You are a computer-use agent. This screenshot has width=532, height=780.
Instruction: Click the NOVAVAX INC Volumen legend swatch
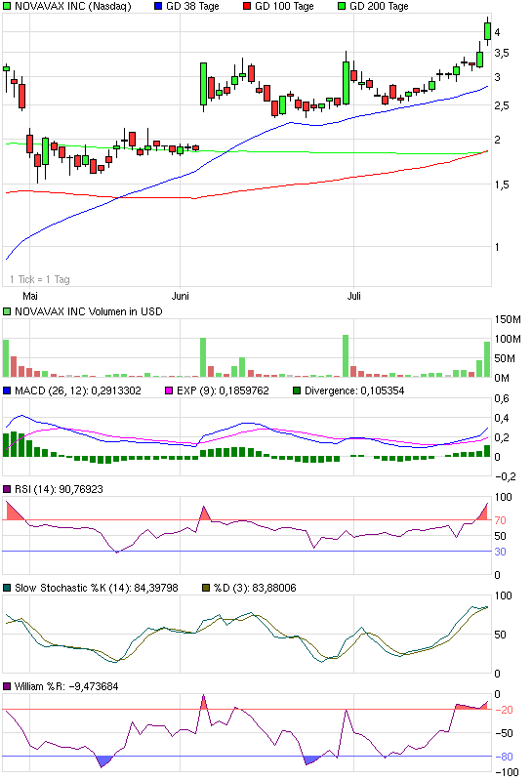tap(7, 311)
